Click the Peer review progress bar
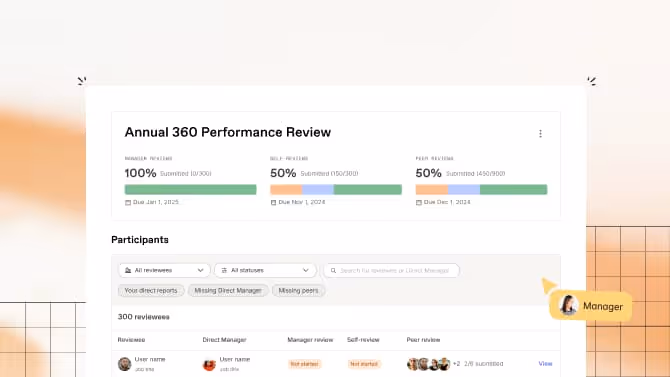This screenshot has height=377, width=670. point(481,189)
